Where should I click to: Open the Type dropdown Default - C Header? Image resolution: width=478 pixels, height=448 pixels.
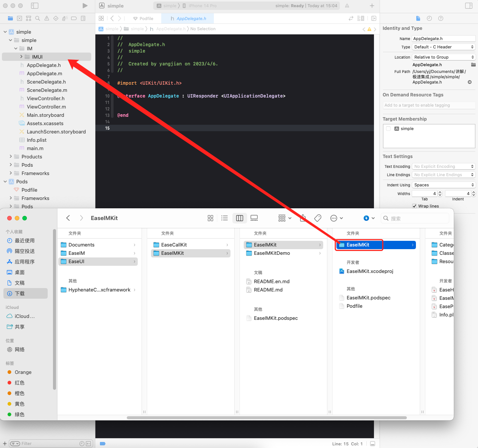(x=444, y=47)
